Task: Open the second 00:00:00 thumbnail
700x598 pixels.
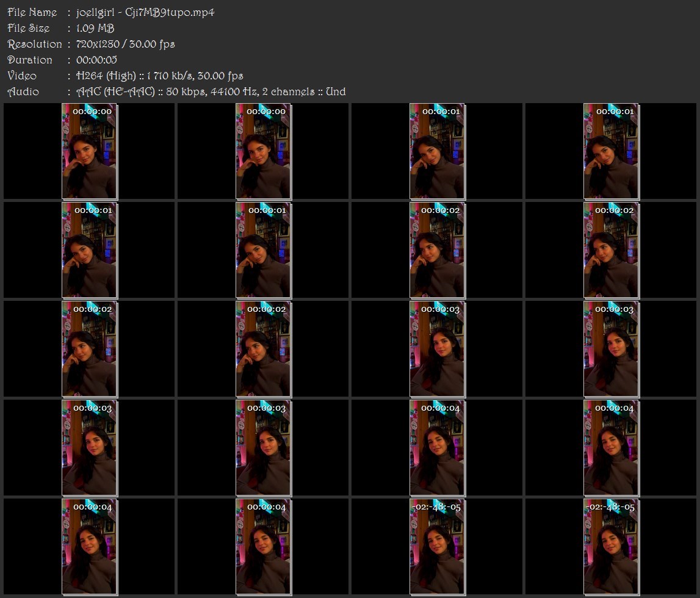Action: click(x=264, y=151)
